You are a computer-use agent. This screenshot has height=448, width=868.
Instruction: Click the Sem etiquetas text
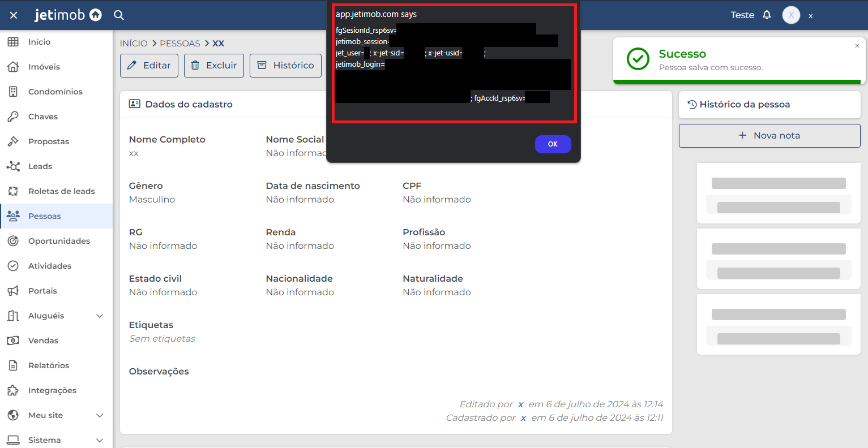tap(162, 339)
